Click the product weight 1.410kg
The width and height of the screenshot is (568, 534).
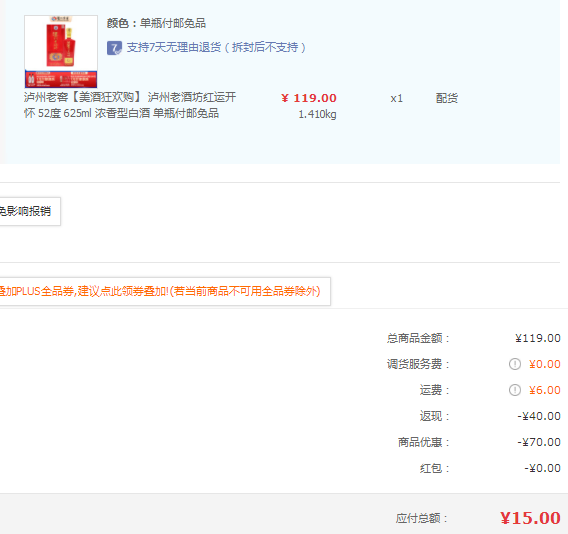(317, 114)
